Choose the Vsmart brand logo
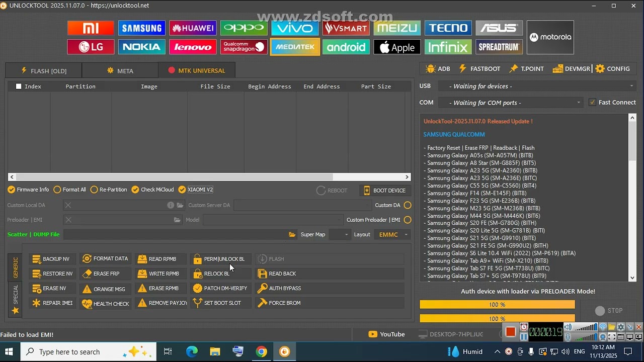The height and width of the screenshot is (362, 644). point(346,28)
